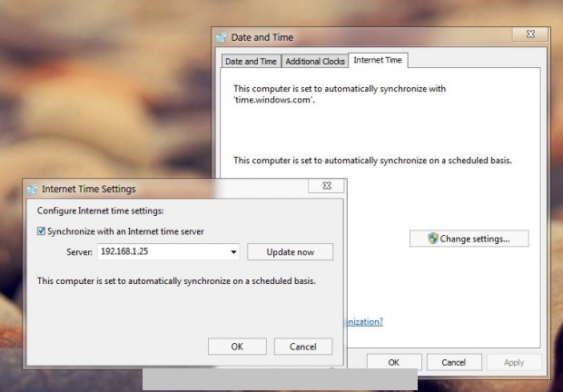Cancel the Internet Time Settings dialog
The height and width of the screenshot is (392, 563).
(x=302, y=347)
